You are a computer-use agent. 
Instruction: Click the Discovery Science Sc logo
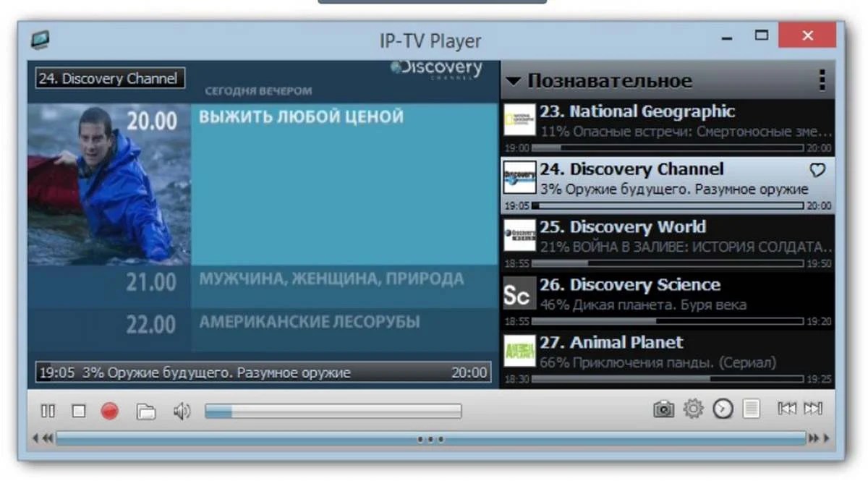click(519, 294)
